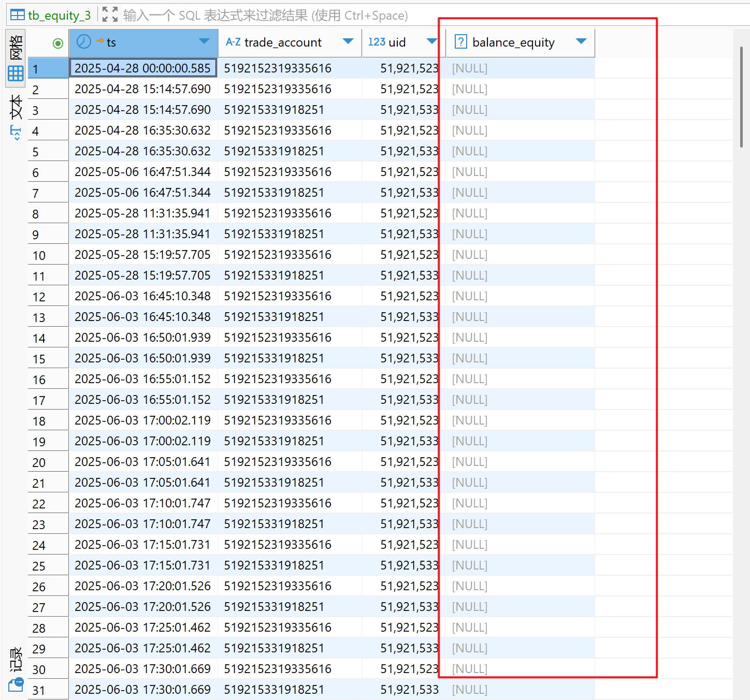
Task: Click the 123 numeric icon of uid
Action: 377,42
